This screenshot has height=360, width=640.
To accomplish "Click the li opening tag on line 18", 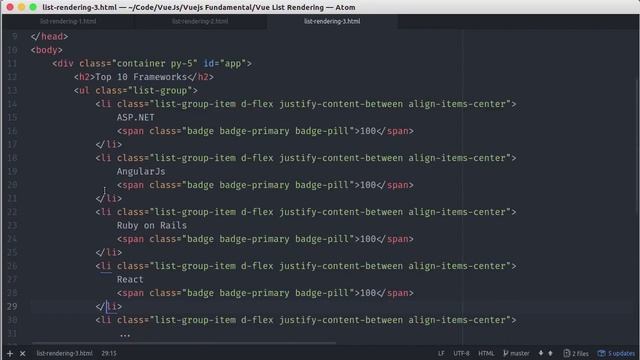I will [306, 158].
